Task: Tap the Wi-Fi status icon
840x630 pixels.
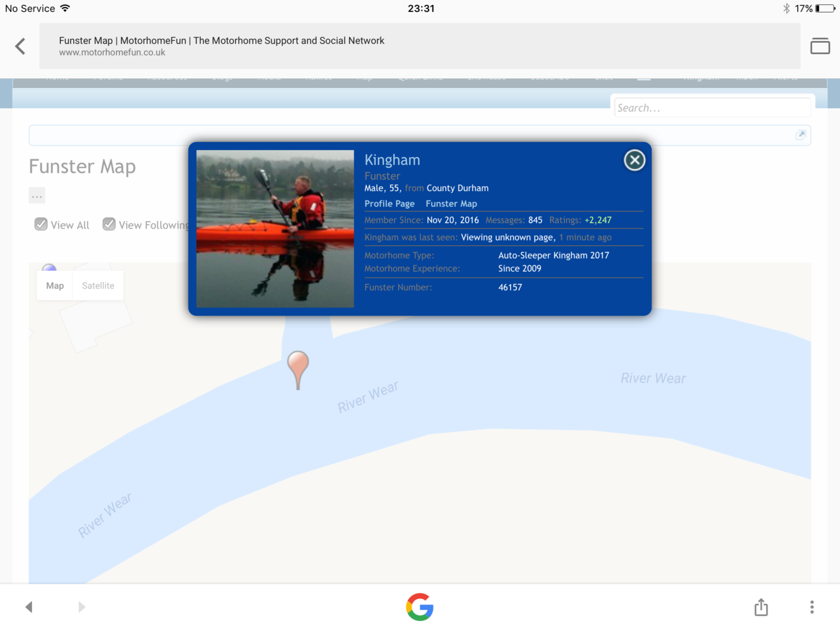Action: tap(65, 8)
